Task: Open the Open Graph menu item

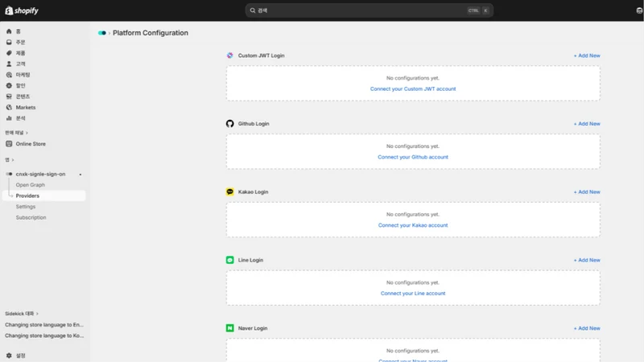Action: click(31, 185)
